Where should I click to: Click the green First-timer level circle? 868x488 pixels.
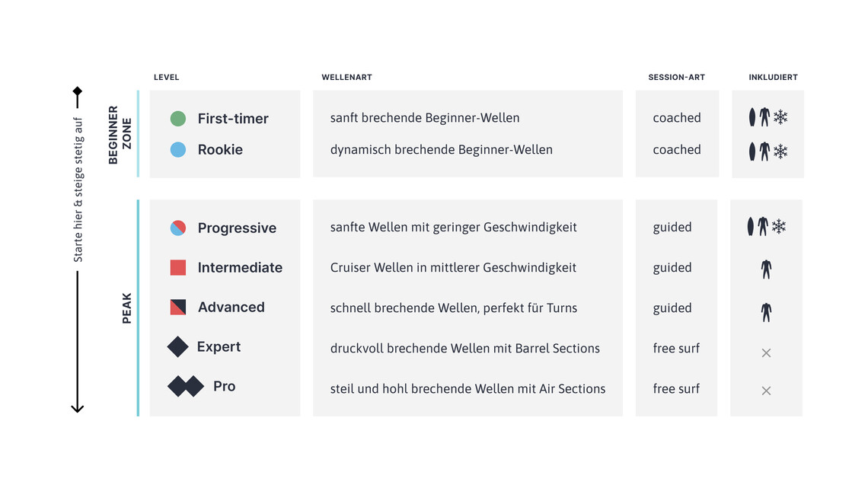pyautogui.click(x=178, y=118)
